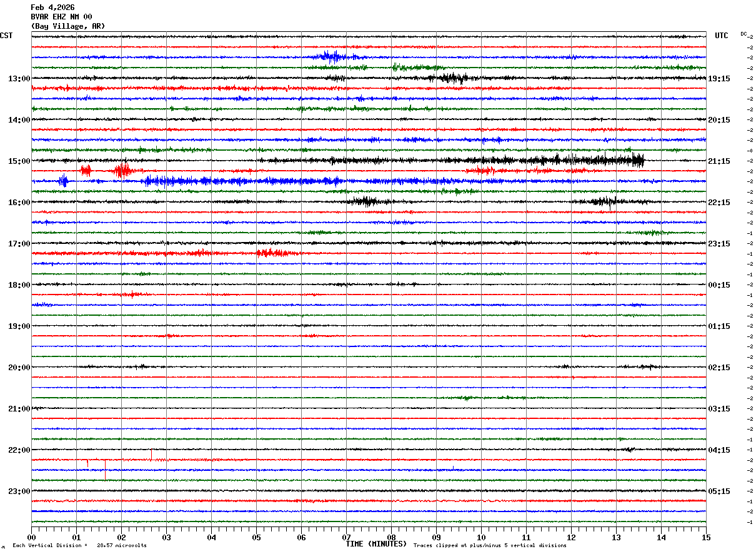Viewport: 756px width, 554px height.
Task: Select the 16:00 CST hour label
Action: coord(19,203)
